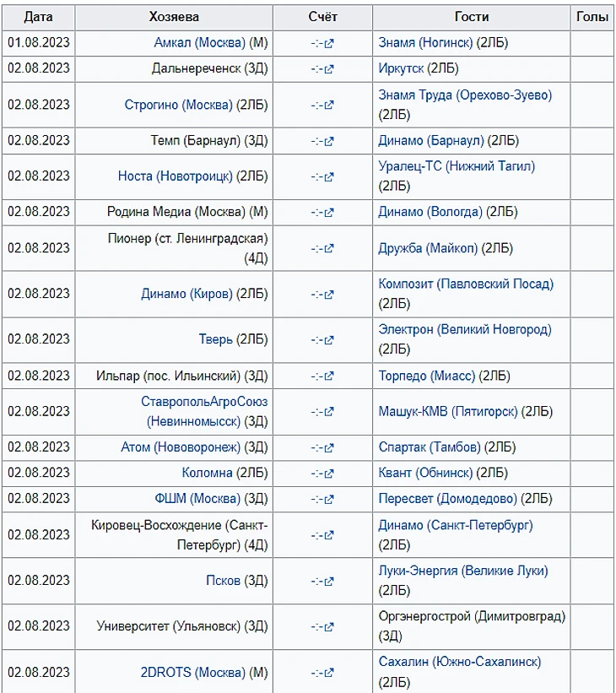616x693 pixels.
Task: Visit the Псков team page
Action: 224,580
